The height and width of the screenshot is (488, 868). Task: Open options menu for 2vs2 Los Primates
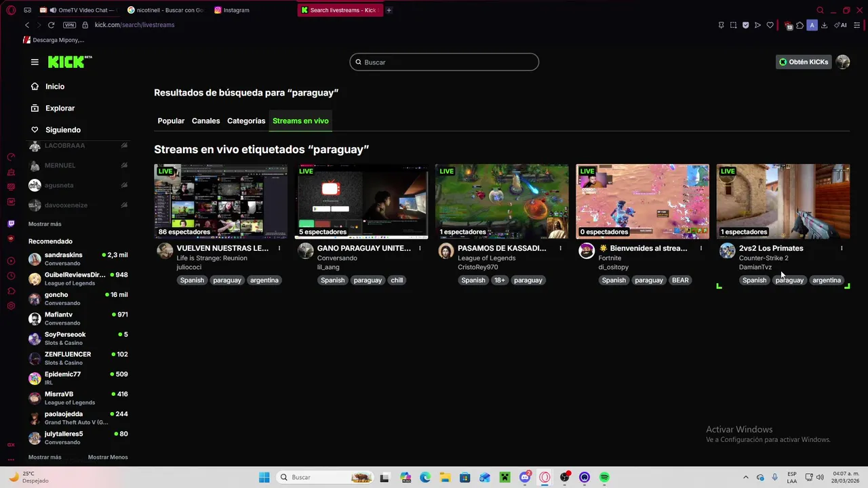click(842, 248)
